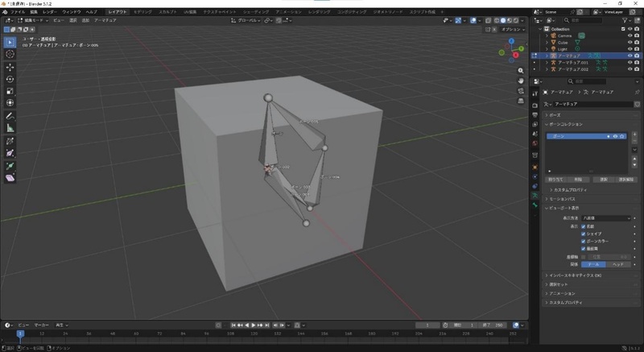Toggle X-ray display in viewport header
The width and height of the screenshot is (644, 352).
point(489,20)
